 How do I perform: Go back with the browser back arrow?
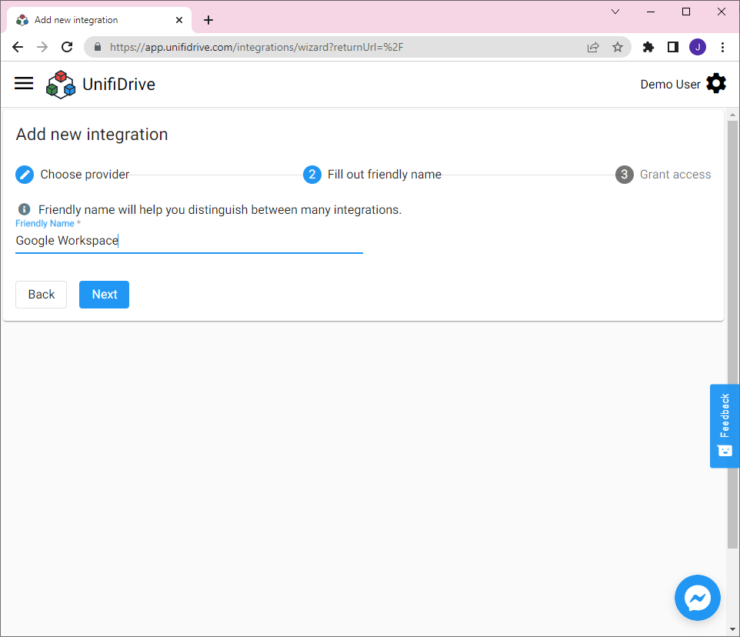(17, 47)
